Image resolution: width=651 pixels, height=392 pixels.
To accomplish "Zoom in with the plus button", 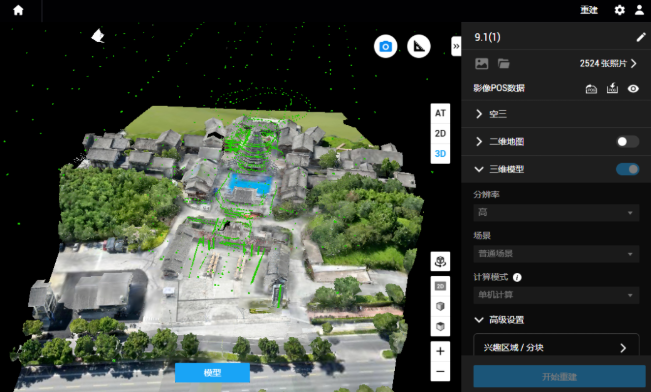I will pyautogui.click(x=440, y=351).
